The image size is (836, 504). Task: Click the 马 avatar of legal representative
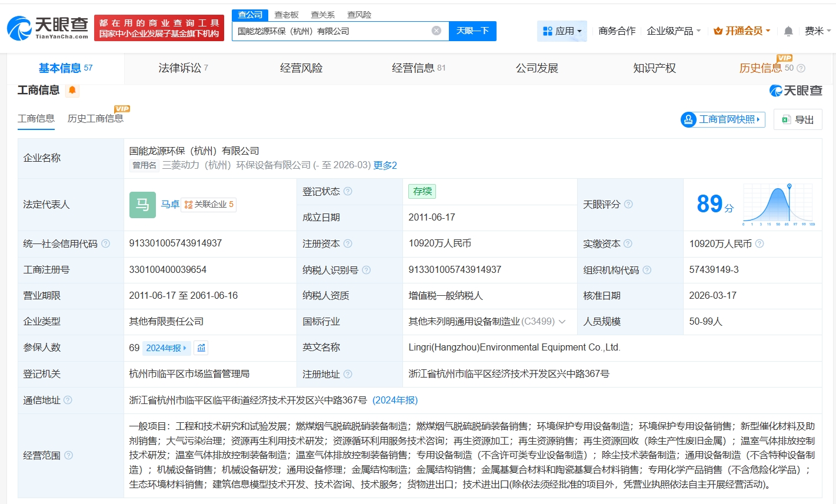click(142, 205)
